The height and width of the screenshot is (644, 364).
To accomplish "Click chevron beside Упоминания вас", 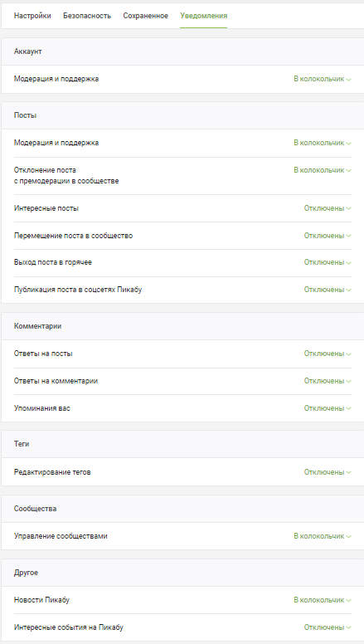I will (348, 408).
